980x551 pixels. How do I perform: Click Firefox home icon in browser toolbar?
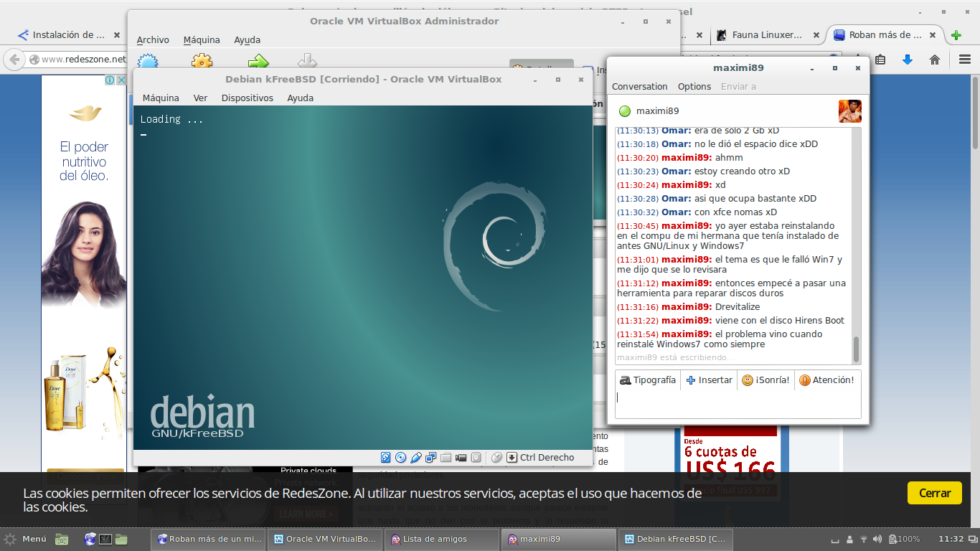click(935, 60)
